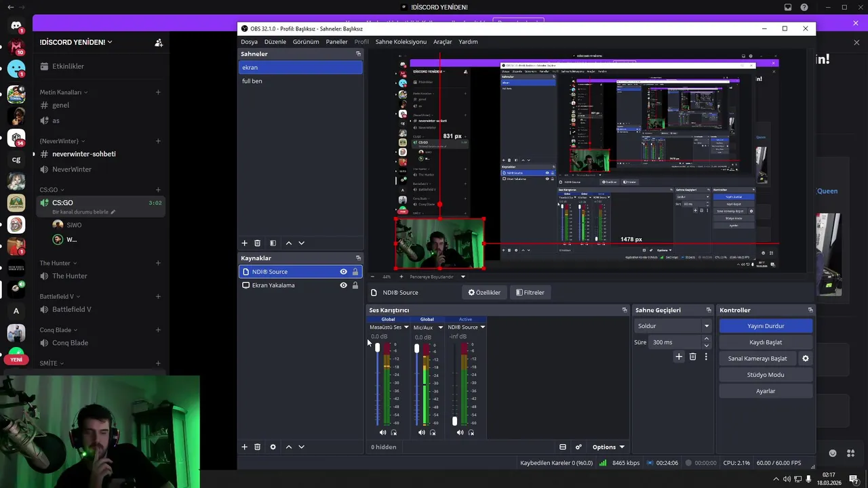
Task: Open the Sahne Koleksiyonu menu
Action: [401, 41]
